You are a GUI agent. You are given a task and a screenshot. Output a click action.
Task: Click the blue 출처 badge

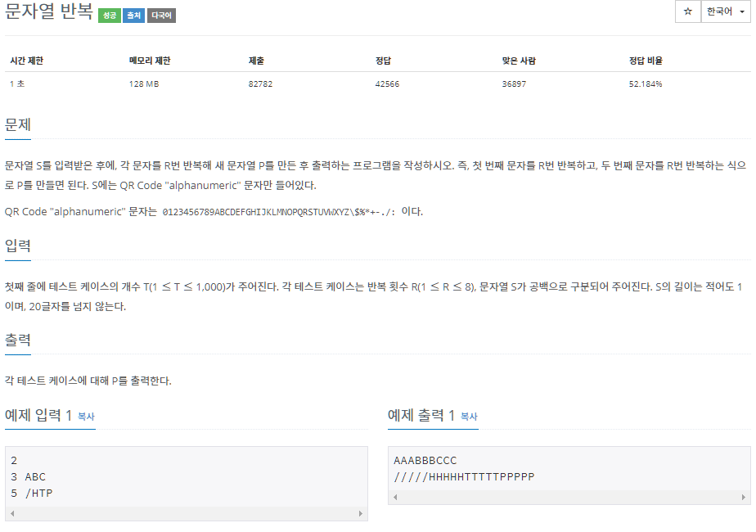(x=133, y=16)
